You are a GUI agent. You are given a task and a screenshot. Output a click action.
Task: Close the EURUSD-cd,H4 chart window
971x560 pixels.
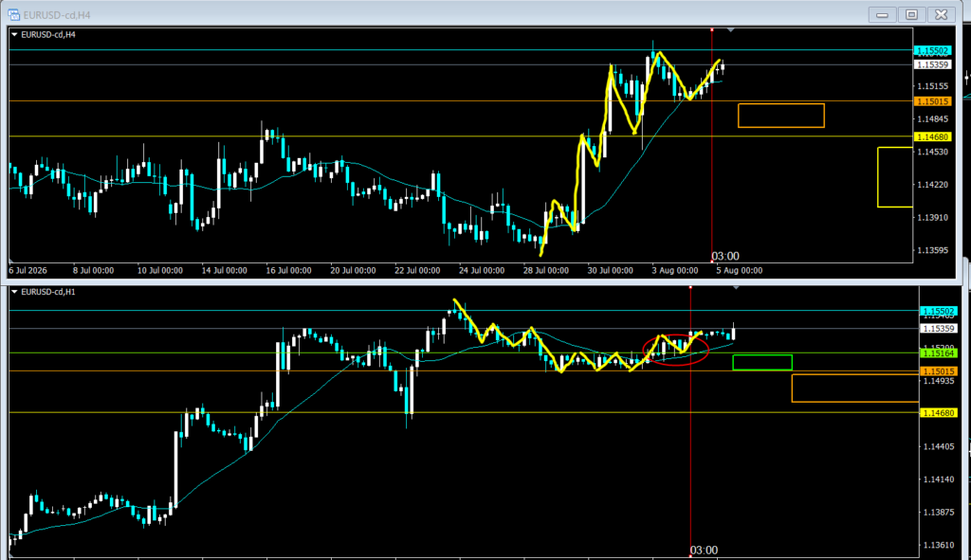tap(942, 14)
